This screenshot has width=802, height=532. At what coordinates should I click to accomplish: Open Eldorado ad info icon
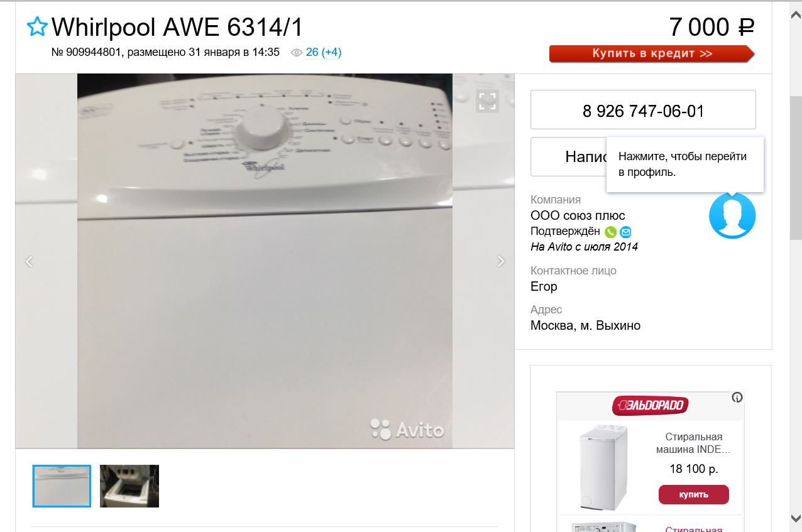(x=737, y=397)
